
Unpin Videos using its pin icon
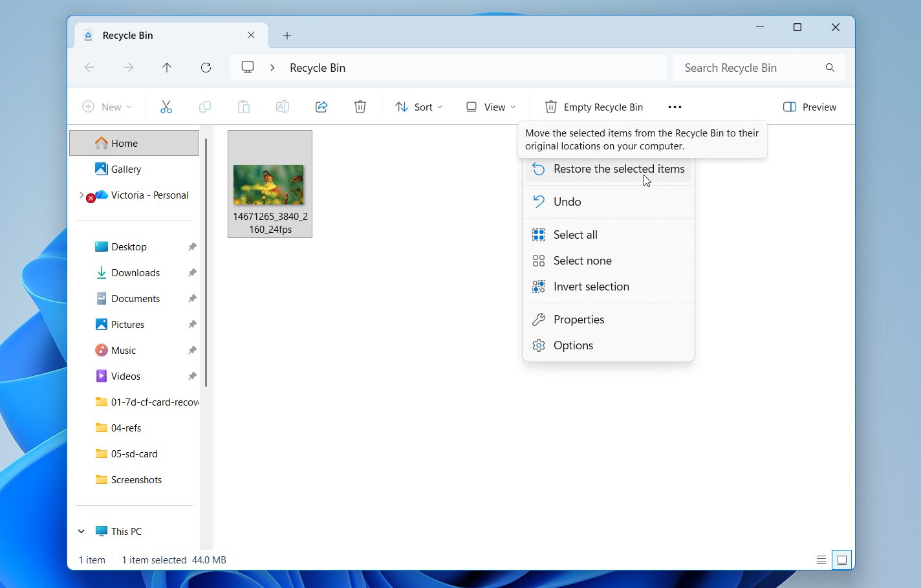coord(192,376)
